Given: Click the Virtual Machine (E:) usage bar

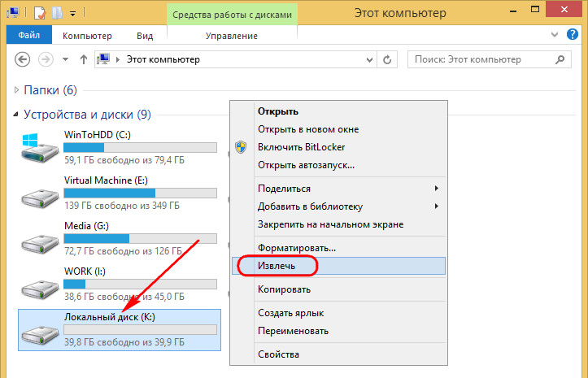Looking at the screenshot, I should point(140,193).
